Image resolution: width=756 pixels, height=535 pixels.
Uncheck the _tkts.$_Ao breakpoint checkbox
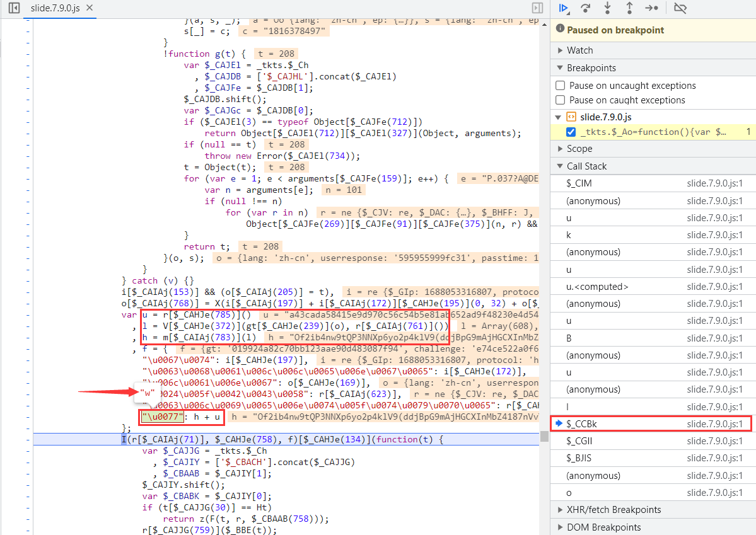pyautogui.click(x=571, y=132)
